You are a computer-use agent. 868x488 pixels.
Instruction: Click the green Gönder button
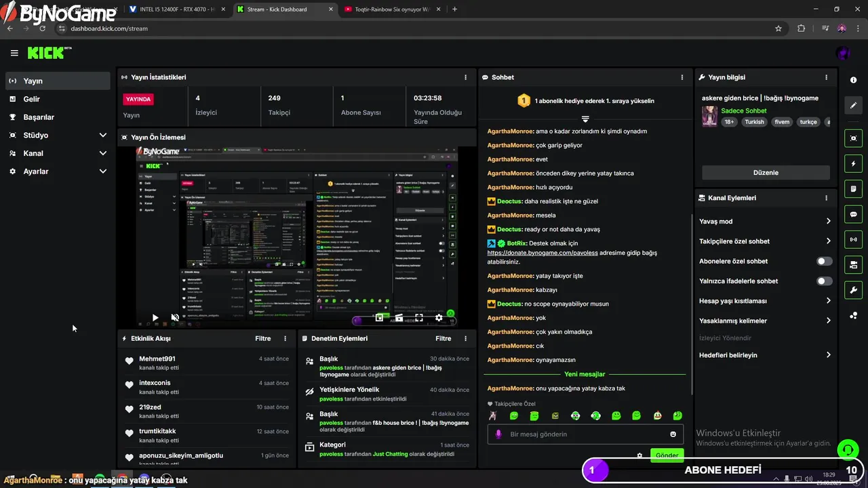(x=667, y=455)
